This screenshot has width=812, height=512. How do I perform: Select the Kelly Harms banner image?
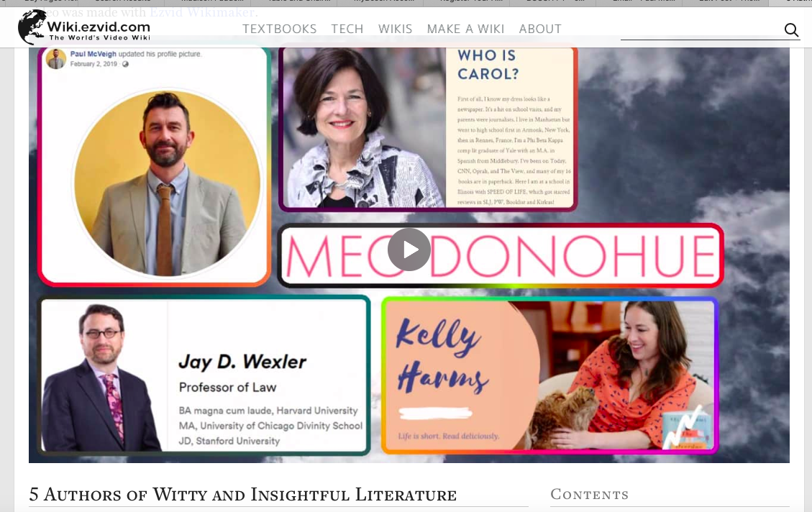click(549, 375)
